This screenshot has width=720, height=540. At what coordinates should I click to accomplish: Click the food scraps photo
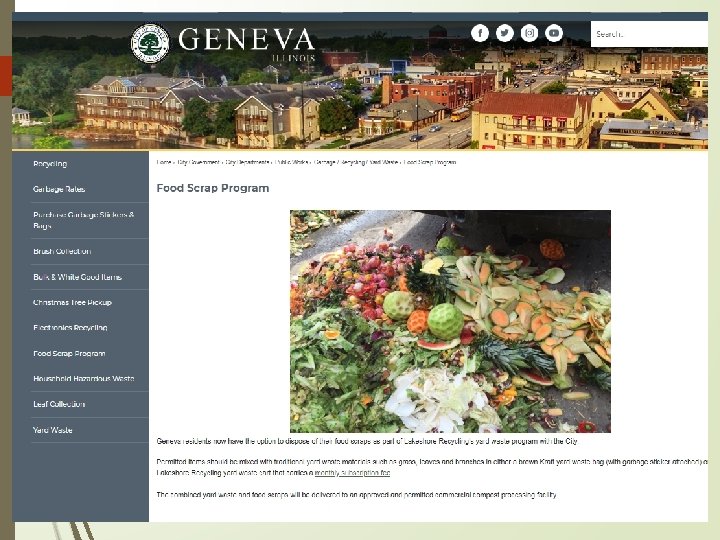450,321
